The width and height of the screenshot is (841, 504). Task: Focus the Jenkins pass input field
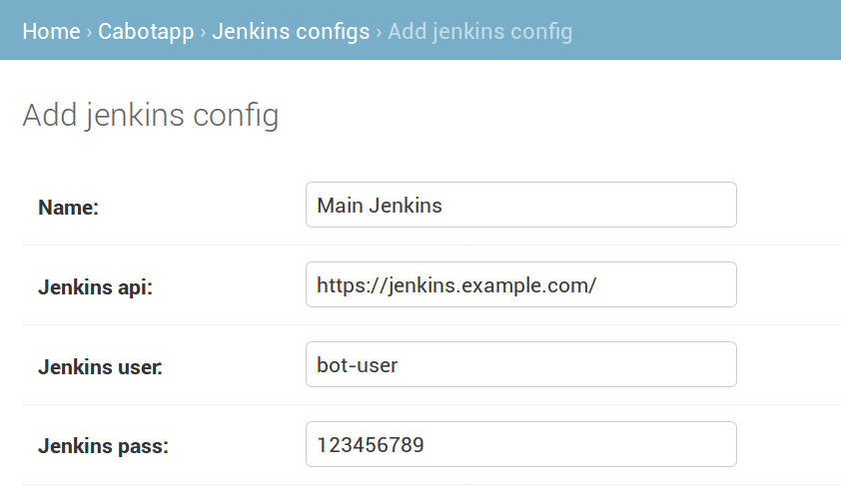click(520, 444)
